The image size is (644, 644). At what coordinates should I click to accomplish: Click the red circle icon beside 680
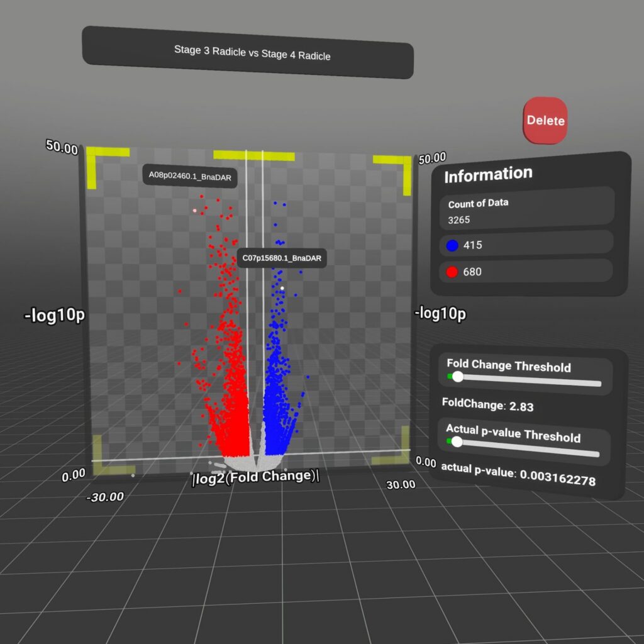click(452, 272)
